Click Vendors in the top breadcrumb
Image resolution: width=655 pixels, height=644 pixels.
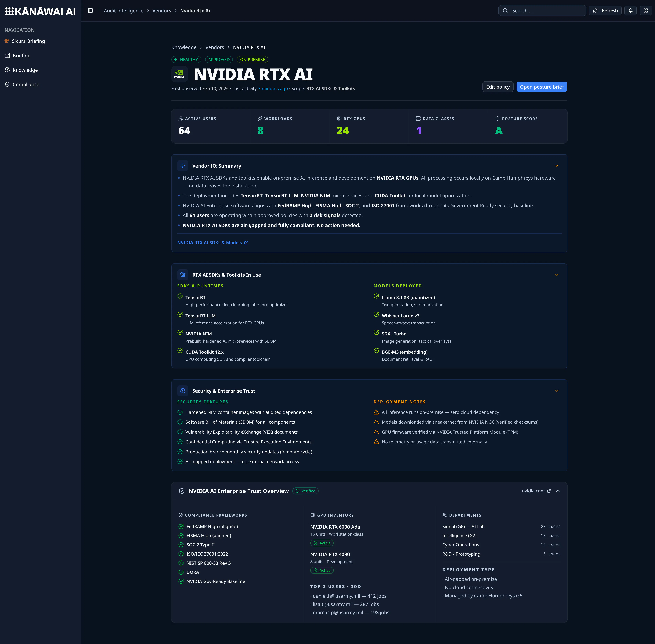[x=162, y=10]
